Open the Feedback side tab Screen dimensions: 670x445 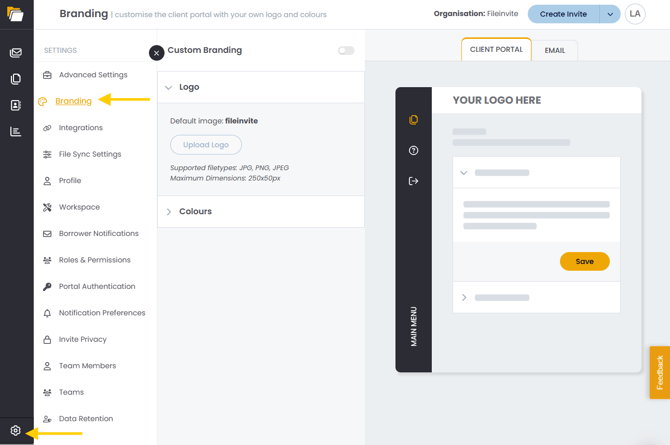659,372
